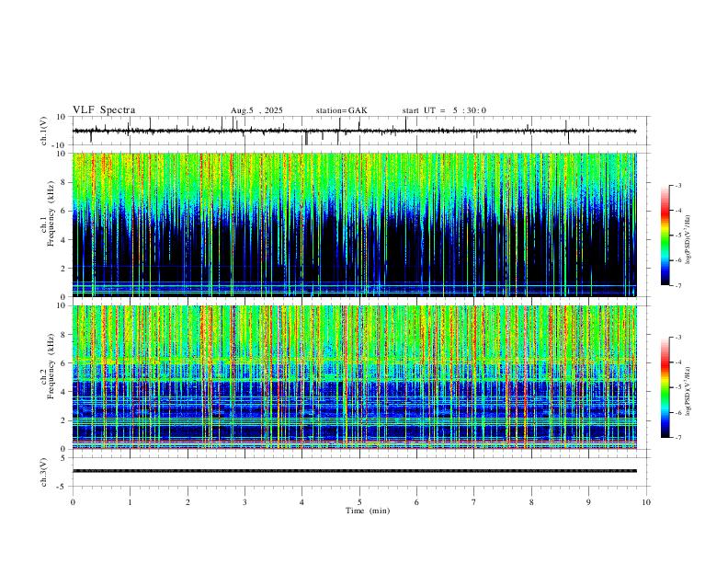728x563 pixels.
Task: Click the "2" kHz tick on ch.2 spectrogram
Action: pos(64,420)
